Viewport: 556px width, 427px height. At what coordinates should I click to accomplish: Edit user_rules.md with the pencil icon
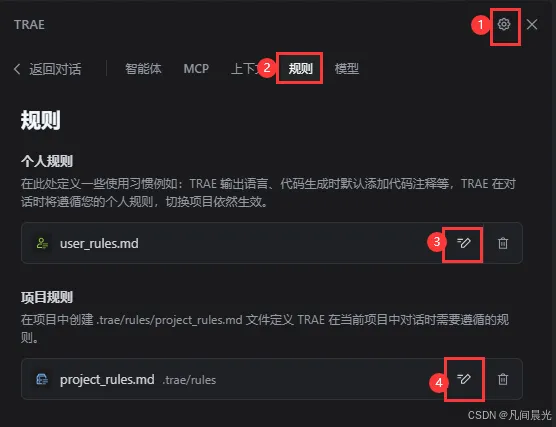coord(463,243)
